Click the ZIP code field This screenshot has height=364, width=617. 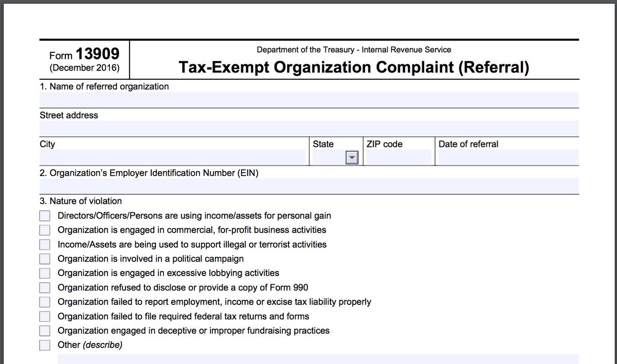click(x=398, y=157)
